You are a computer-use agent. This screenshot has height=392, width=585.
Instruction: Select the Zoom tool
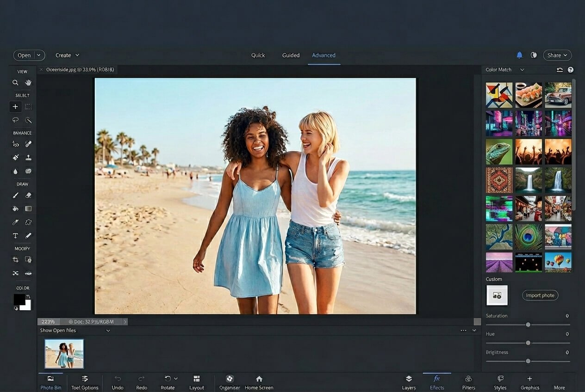(x=15, y=83)
